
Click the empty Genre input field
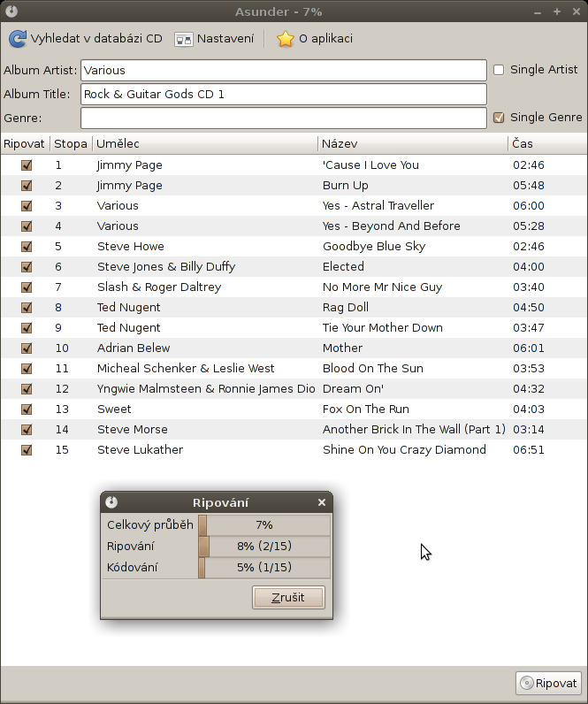[284, 119]
